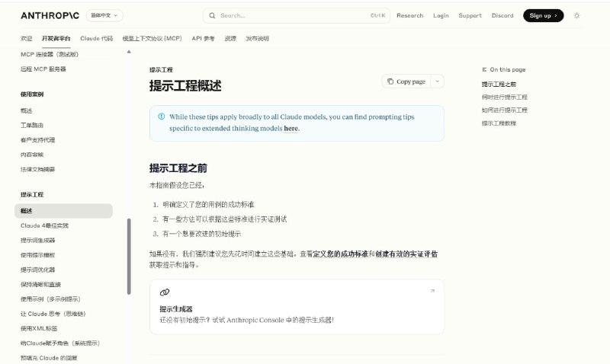Click the On this page list icon

pyautogui.click(x=484, y=69)
